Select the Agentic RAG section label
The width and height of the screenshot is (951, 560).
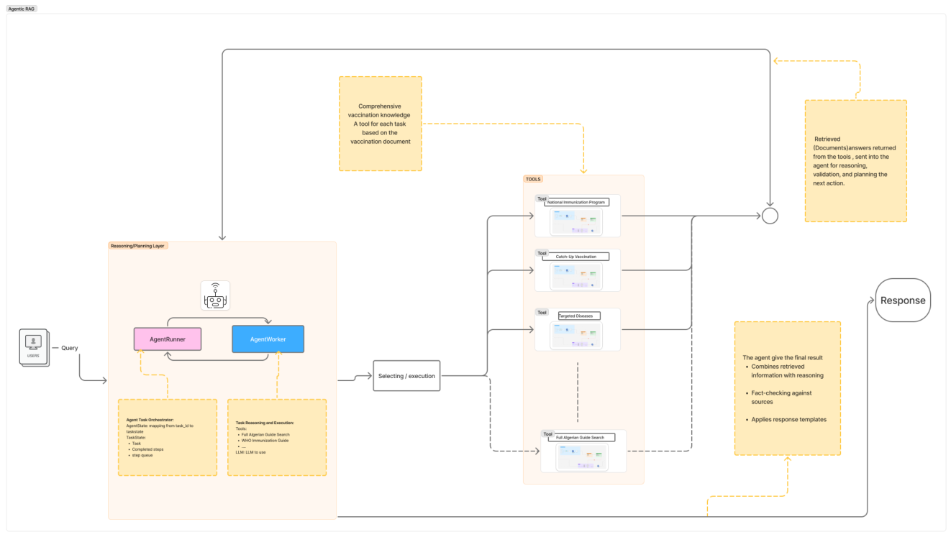click(22, 9)
